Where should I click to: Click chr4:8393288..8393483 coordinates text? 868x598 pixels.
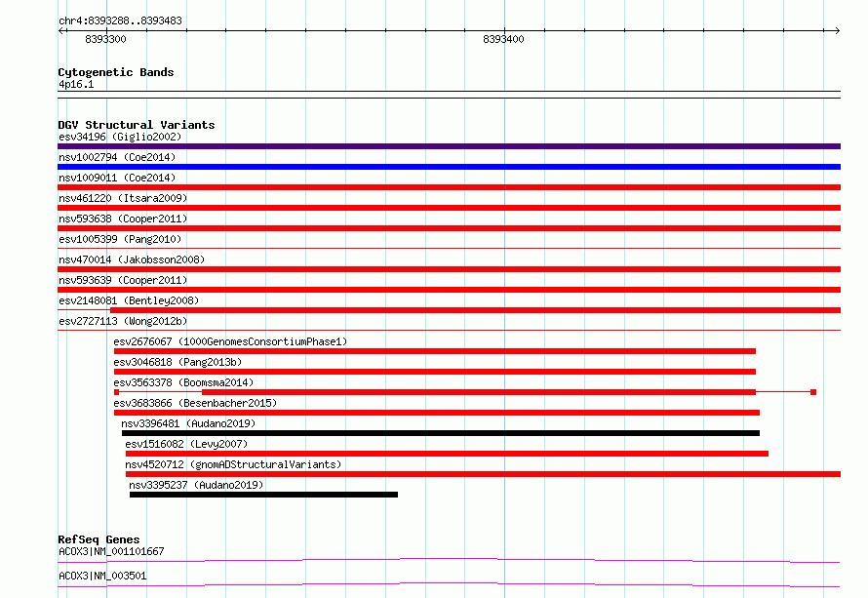tap(120, 20)
